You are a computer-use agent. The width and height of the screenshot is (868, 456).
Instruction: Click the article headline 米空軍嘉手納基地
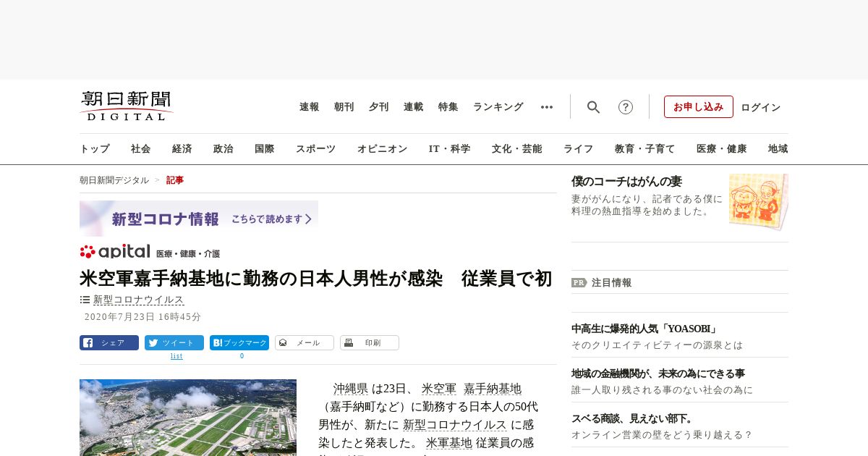click(315, 279)
